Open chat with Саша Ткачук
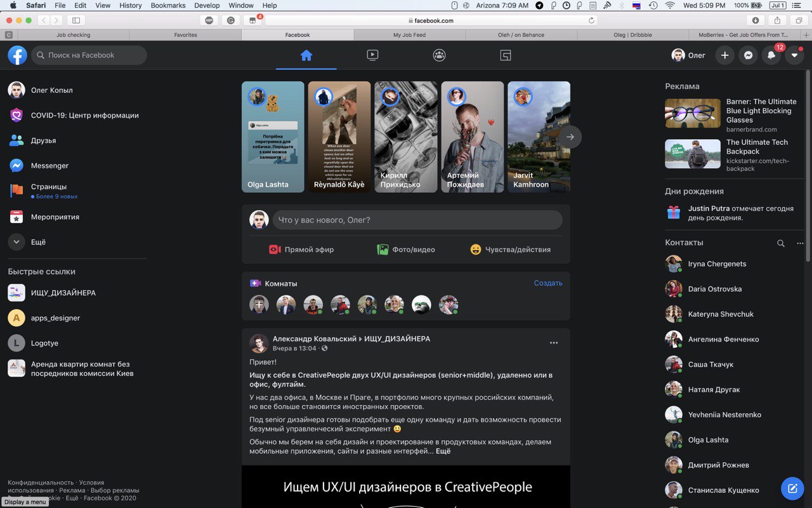The height and width of the screenshot is (508, 812). click(x=734, y=364)
